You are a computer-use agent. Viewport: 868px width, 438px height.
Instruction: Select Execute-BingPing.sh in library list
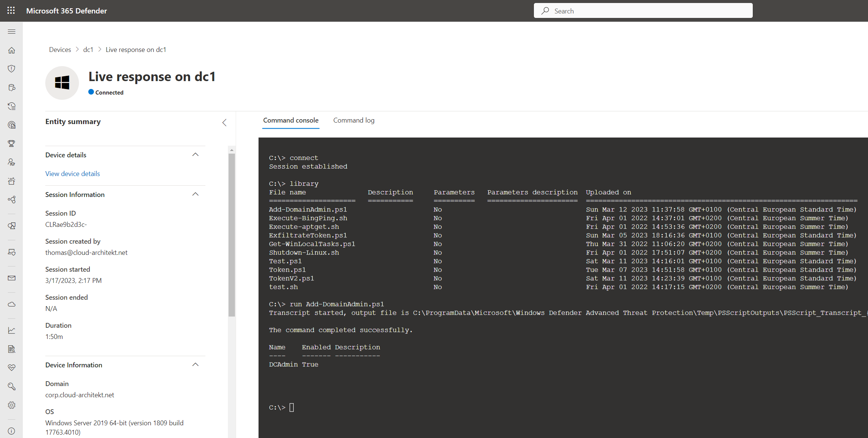point(308,218)
